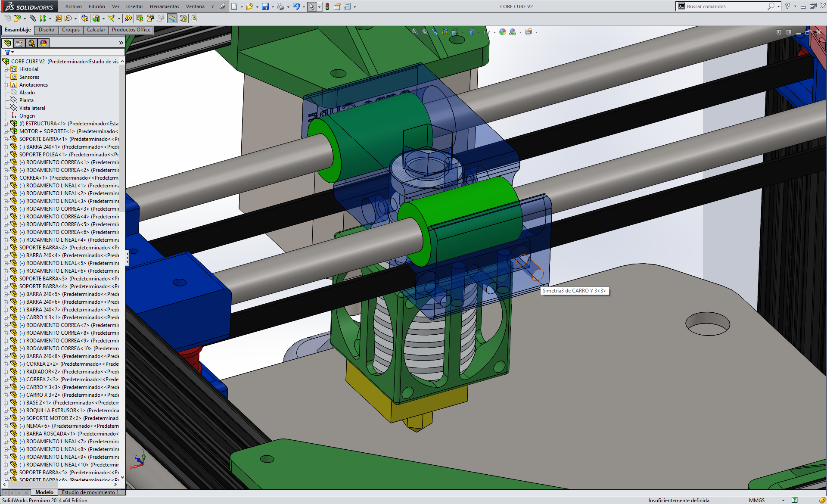Click the Linear Component Pattern icon
This screenshot has height=504, width=827.
click(x=43, y=18)
